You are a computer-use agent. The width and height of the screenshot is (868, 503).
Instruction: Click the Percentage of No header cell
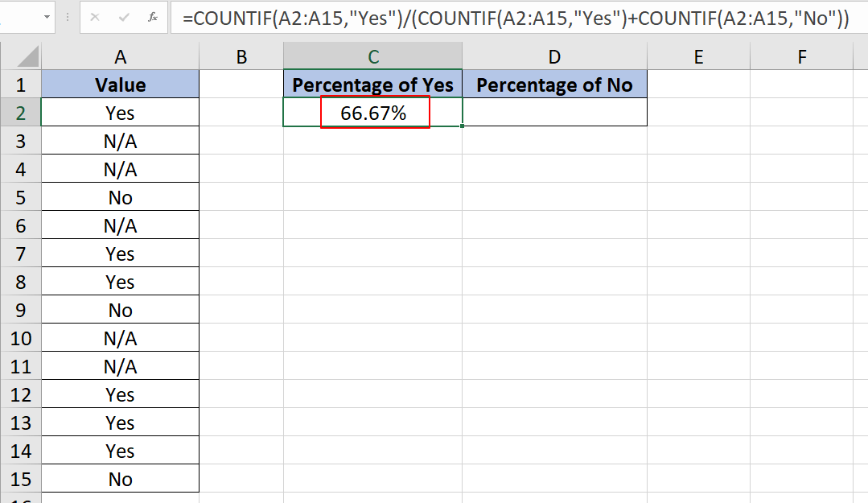click(554, 84)
